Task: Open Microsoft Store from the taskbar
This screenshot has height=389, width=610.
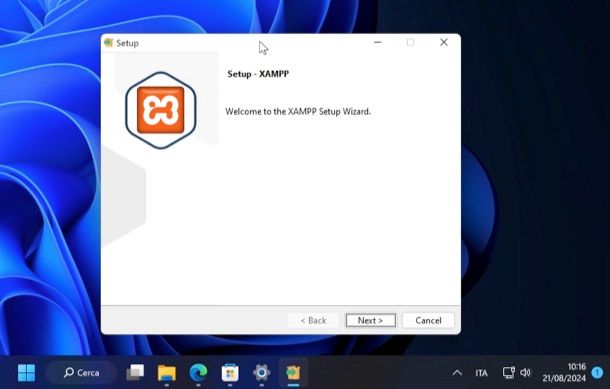Action: 230,373
